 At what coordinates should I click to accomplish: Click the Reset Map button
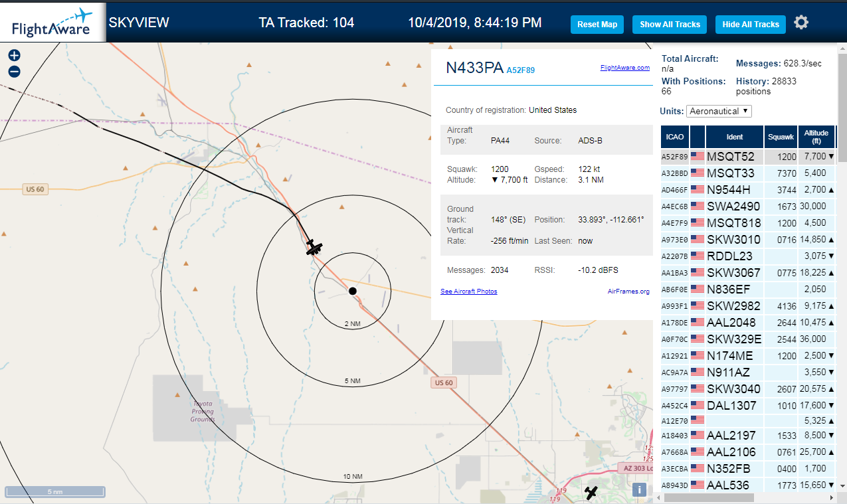coord(597,25)
